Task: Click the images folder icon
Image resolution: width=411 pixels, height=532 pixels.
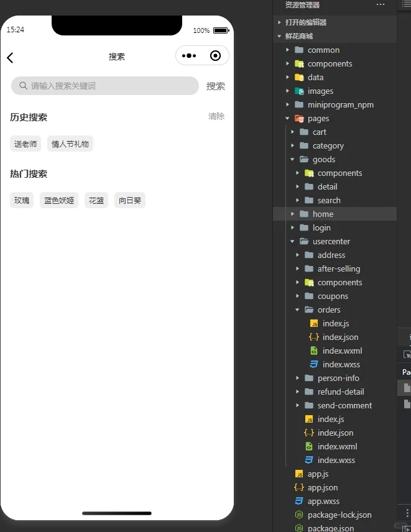Action: 299,91
